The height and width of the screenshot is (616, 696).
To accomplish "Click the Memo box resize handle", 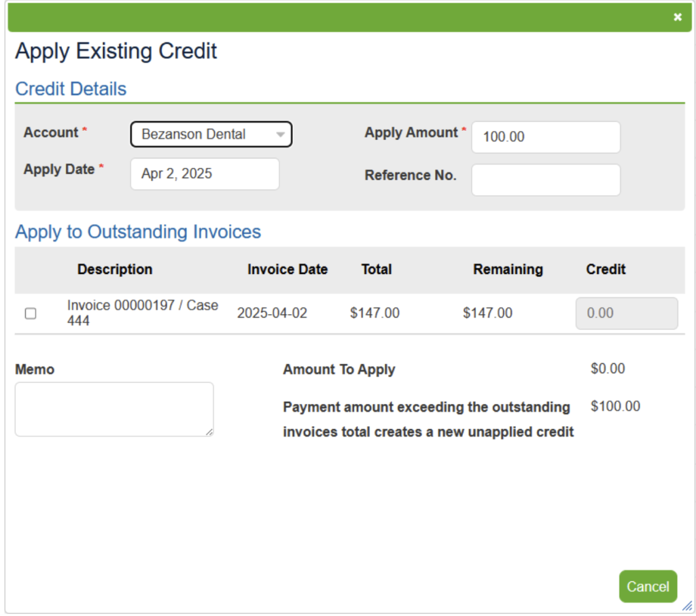I will tap(210, 432).
